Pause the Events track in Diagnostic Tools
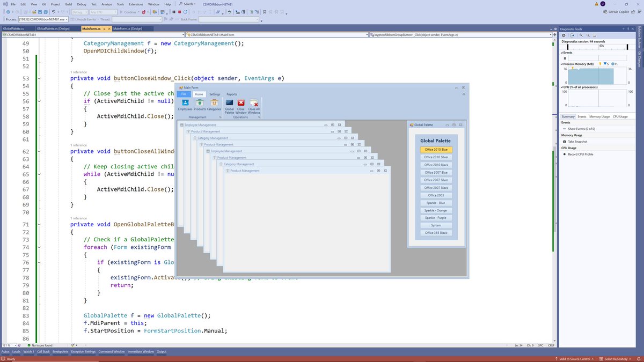Screen dimensions: 644x362 (565, 58)
